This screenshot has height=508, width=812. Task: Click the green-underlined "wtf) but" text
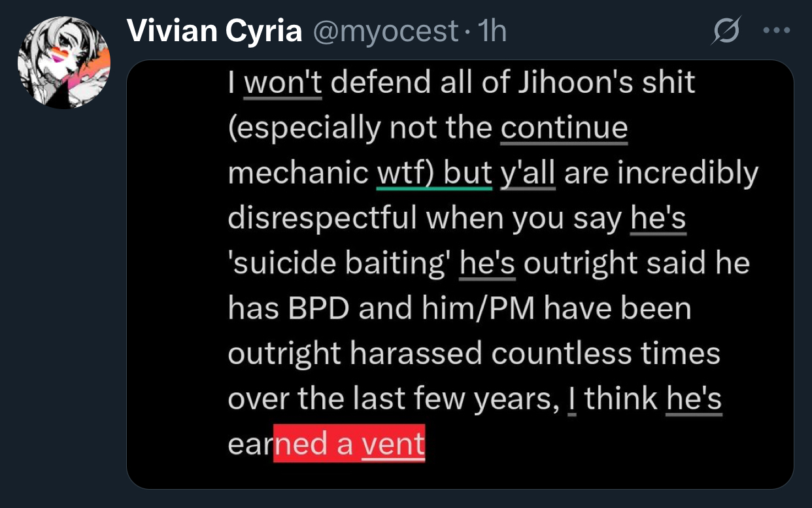[x=435, y=173]
